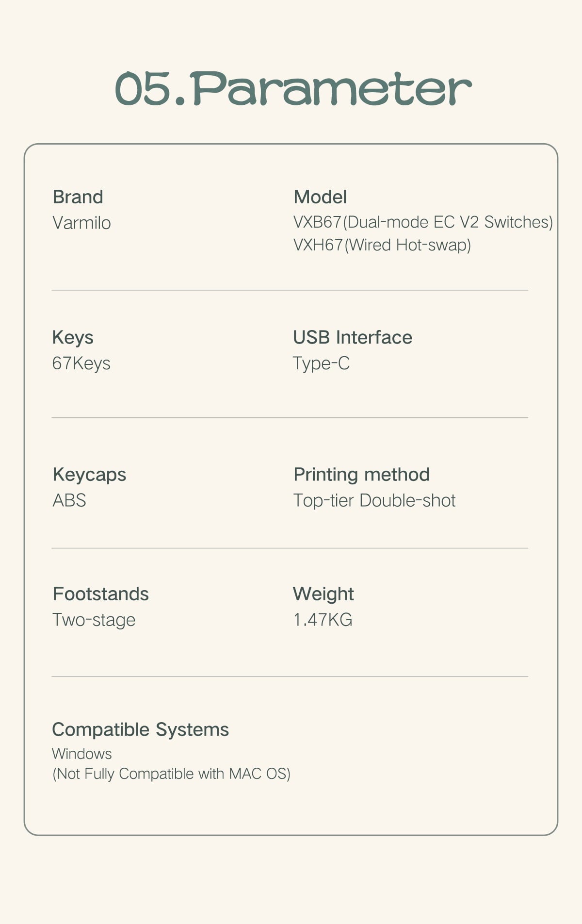582x924 pixels.
Task: Select the Type-C value
Action: point(321,363)
